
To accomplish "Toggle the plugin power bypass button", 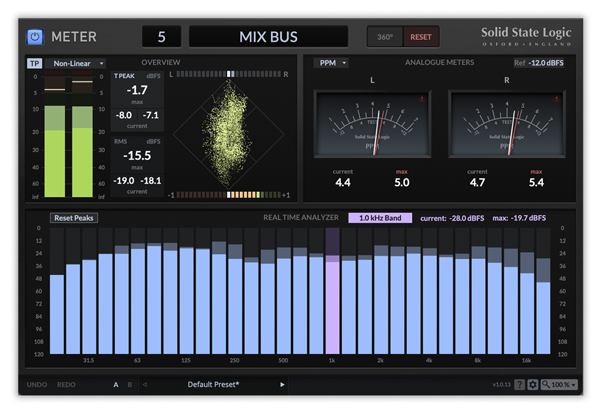I will tap(35, 37).
